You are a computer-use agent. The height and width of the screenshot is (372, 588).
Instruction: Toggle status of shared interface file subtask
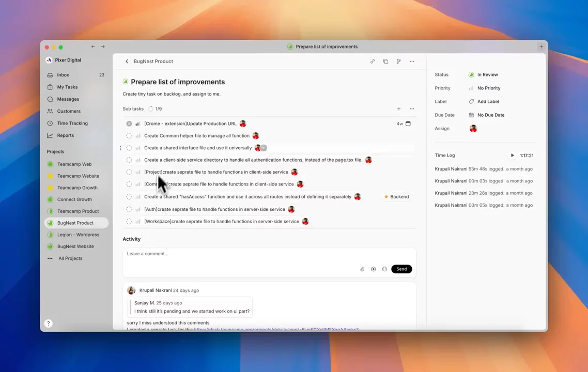129,148
